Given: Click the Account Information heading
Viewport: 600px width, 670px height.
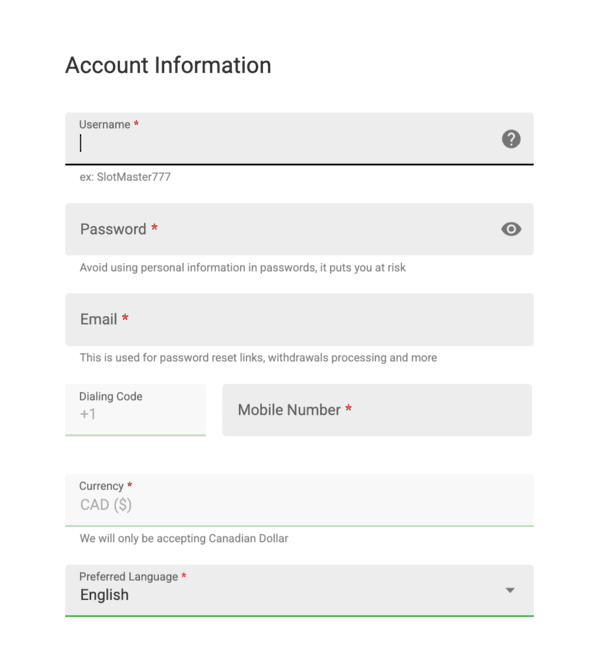Looking at the screenshot, I should [x=168, y=65].
